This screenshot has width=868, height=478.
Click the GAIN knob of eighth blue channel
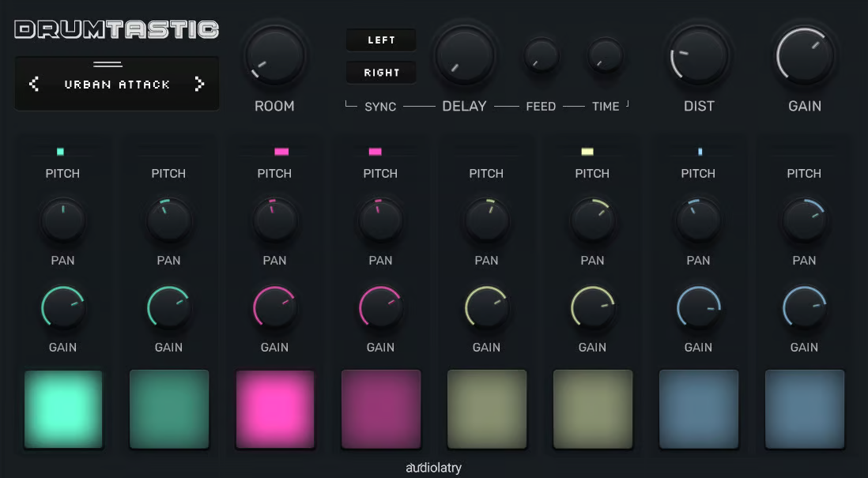pyautogui.click(x=804, y=307)
